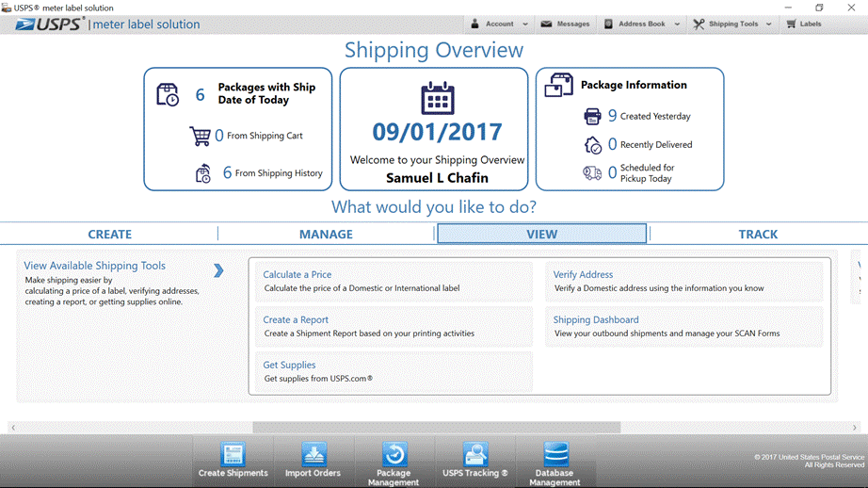Image resolution: width=868 pixels, height=488 pixels.
Task: Expand the Address Book dropdown arrow
Action: pos(677,24)
